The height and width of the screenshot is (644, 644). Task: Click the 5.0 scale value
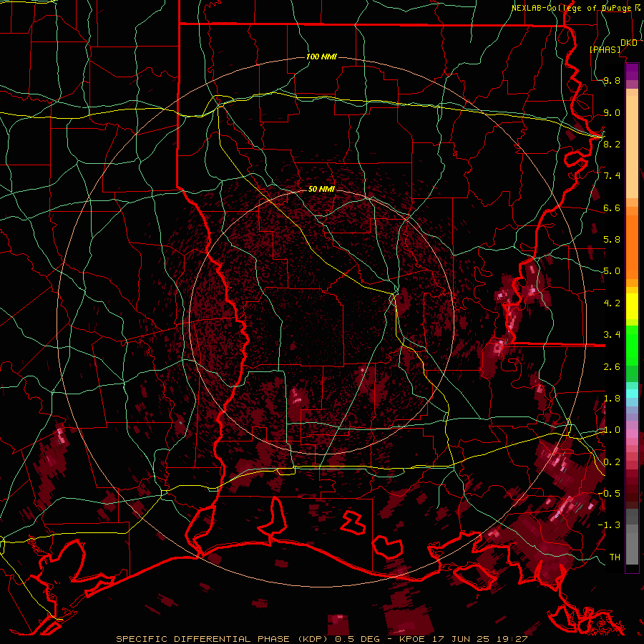[612, 271]
